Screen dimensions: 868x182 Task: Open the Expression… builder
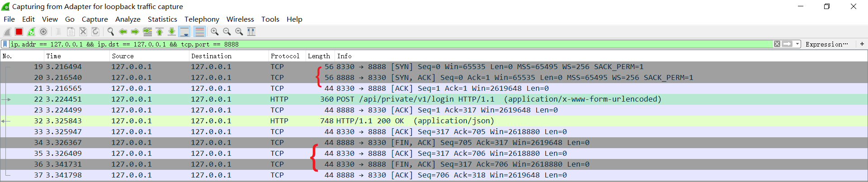[826, 44]
